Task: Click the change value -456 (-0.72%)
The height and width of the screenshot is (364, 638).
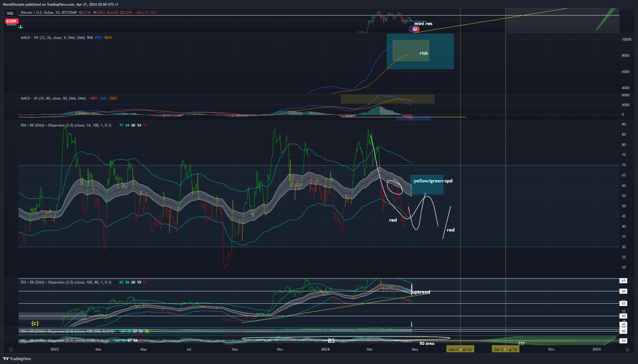Action: coord(146,13)
